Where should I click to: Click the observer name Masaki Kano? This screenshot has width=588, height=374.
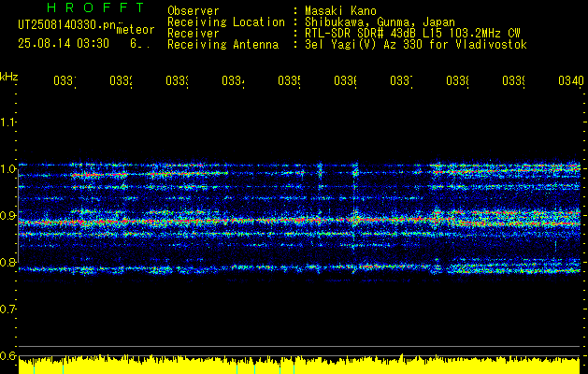coord(341,10)
